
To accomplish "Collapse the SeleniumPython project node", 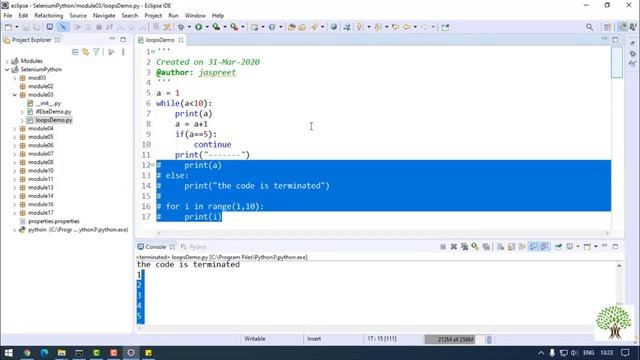I will point(7,70).
